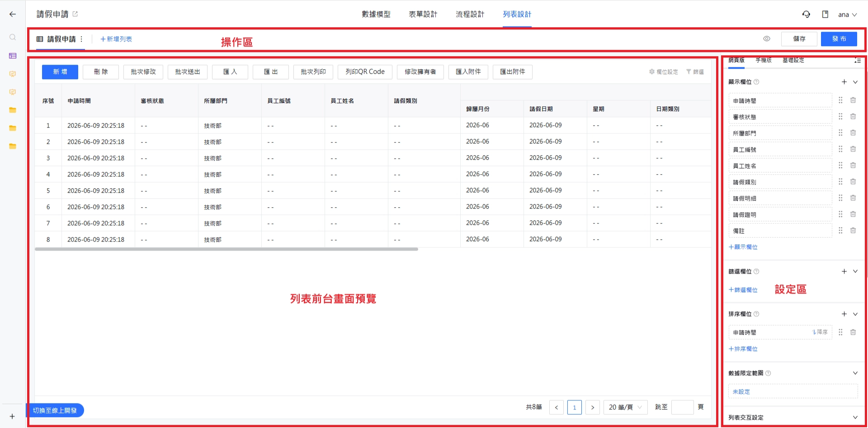Toggle the preview eye icon

click(767, 39)
